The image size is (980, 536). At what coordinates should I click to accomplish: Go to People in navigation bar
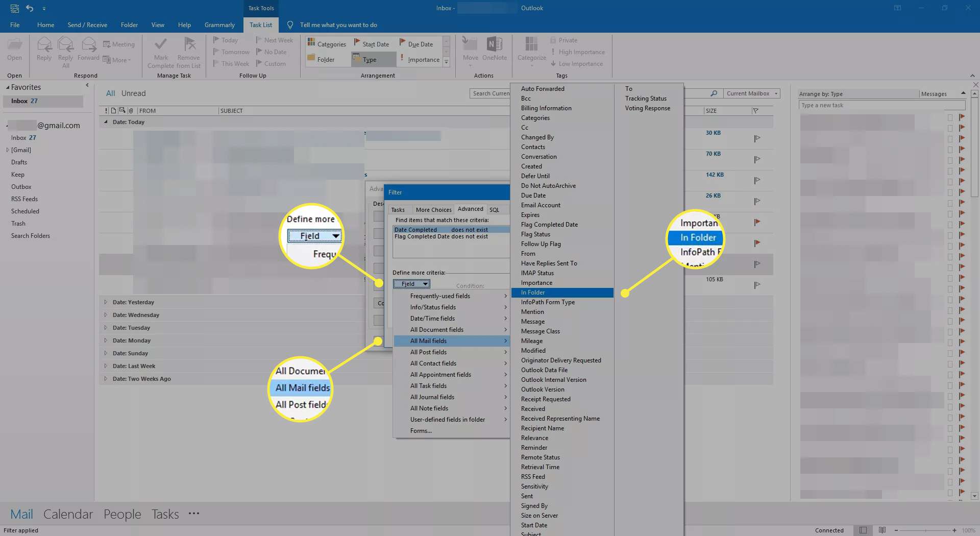(122, 514)
